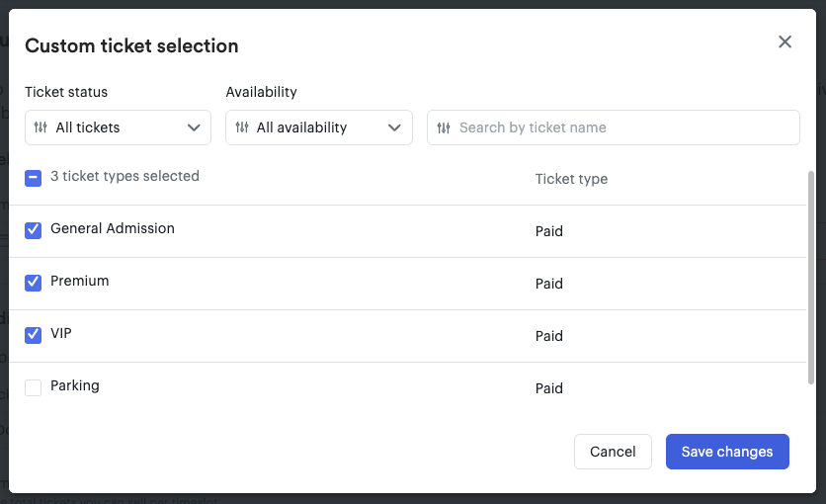Uncheck the General Admission checkbox
826x504 pixels.
[x=34, y=230]
